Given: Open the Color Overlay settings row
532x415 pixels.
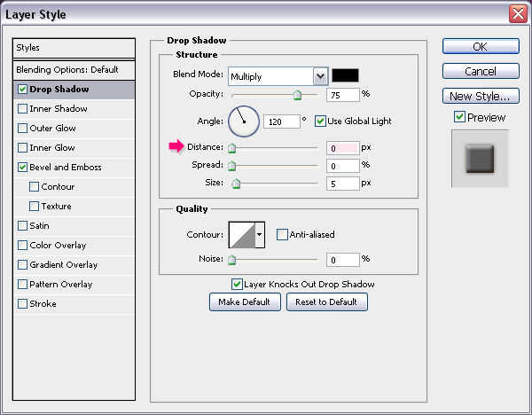Looking at the screenshot, I should [x=74, y=246].
